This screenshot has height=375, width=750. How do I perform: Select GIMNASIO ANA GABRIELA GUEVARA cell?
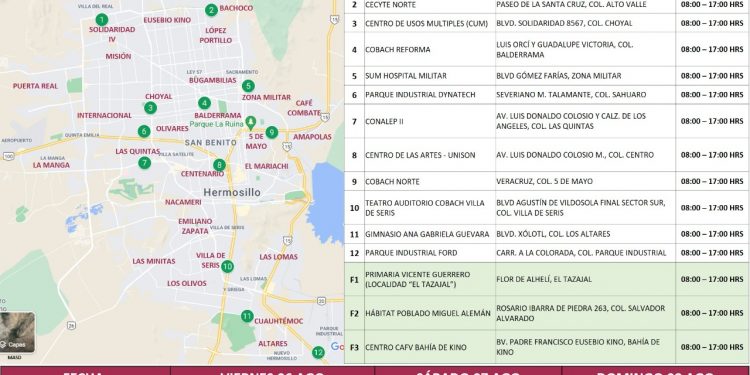coord(430,234)
